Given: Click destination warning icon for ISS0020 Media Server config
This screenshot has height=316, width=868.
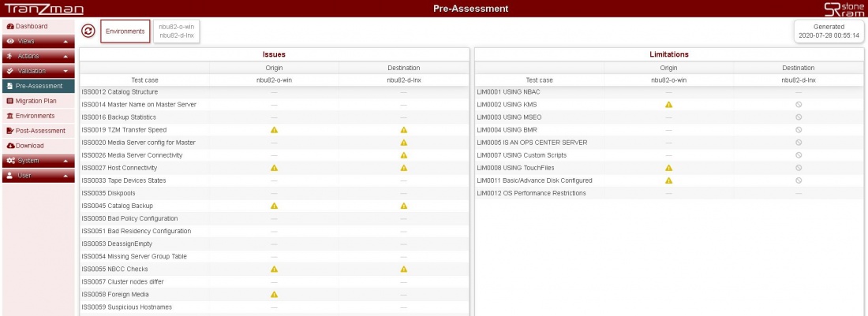Looking at the screenshot, I should point(404,143).
